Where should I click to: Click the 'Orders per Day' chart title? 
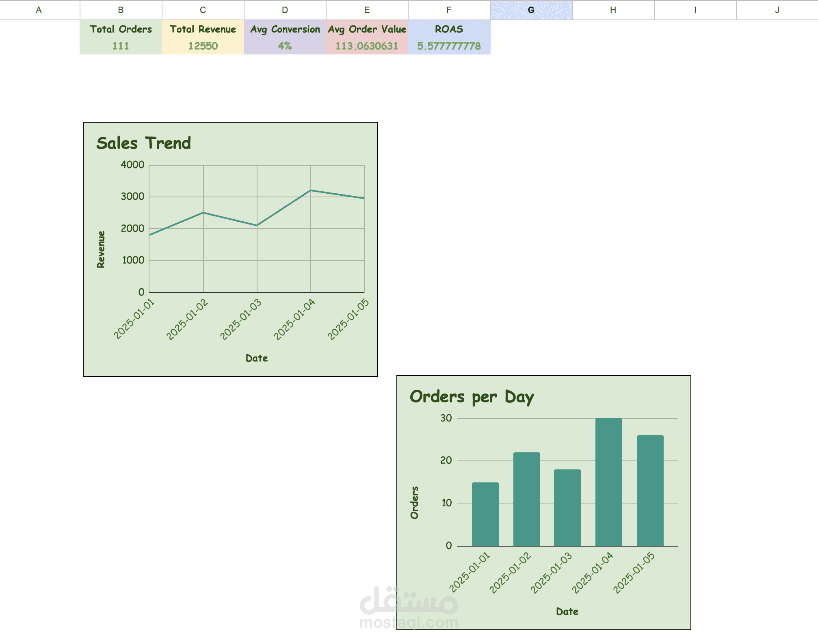(472, 397)
